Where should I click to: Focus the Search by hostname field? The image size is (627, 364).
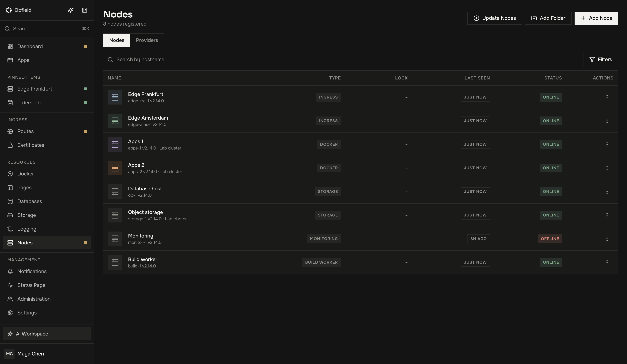(342, 60)
